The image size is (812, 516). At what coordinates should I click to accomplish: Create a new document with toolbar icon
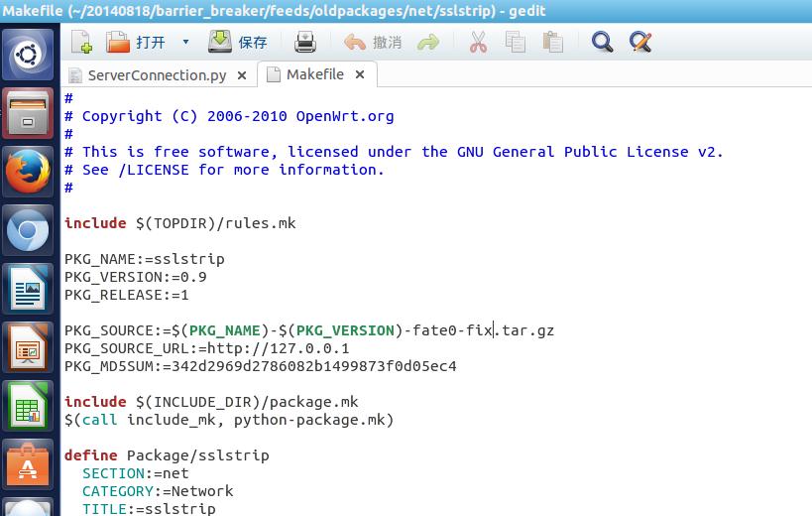[81, 42]
